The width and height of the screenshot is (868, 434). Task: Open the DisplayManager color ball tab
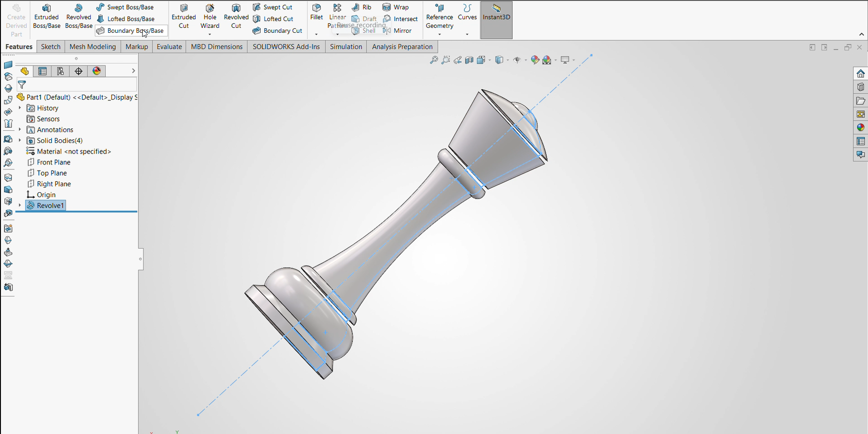97,71
